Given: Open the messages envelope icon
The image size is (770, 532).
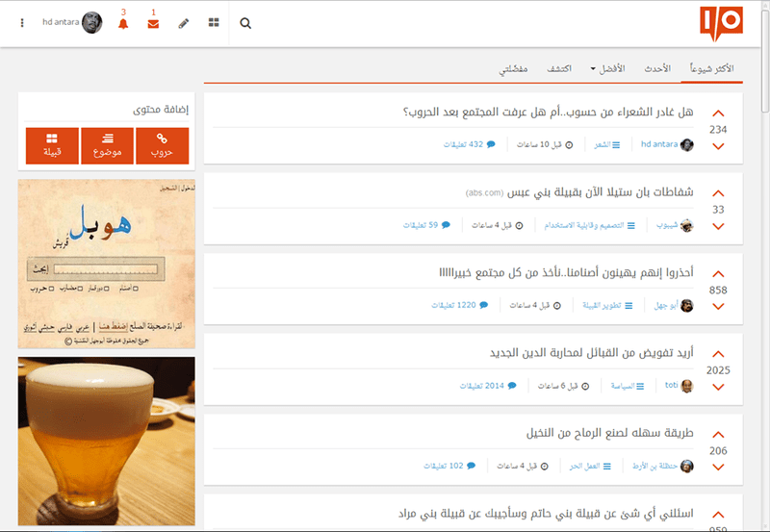Looking at the screenshot, I should tap(153, 24).
